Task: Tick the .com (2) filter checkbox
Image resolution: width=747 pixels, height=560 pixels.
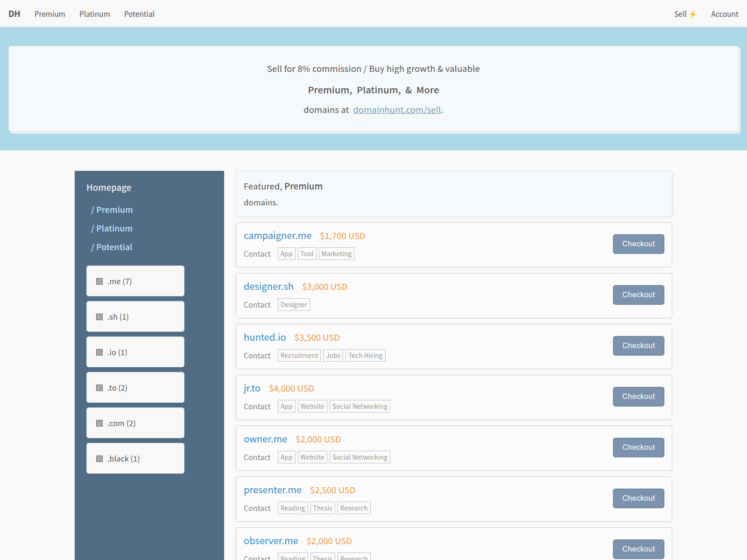Action: (99, 423)
